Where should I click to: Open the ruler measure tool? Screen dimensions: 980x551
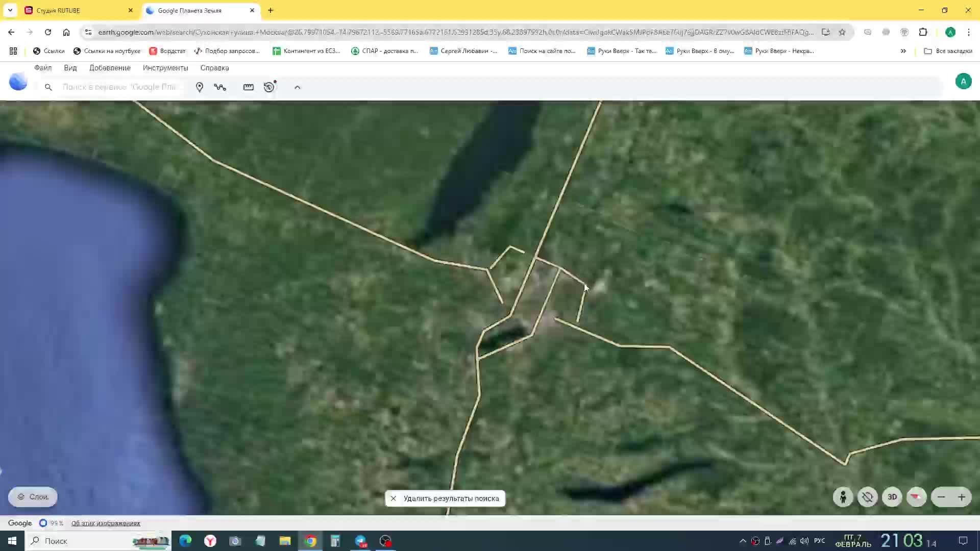pos(249,87)
